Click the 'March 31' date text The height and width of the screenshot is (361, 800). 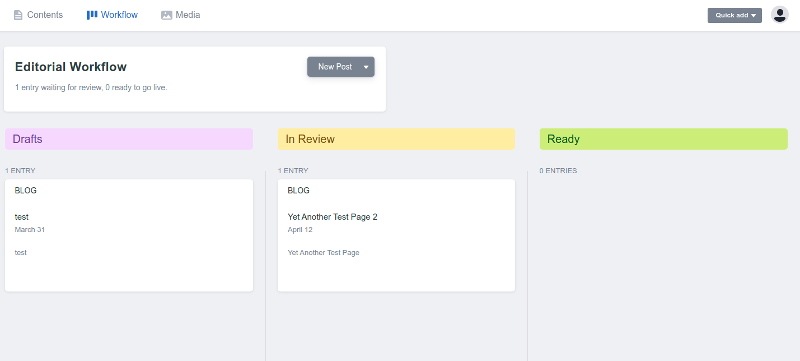click(x=30, y=229)
